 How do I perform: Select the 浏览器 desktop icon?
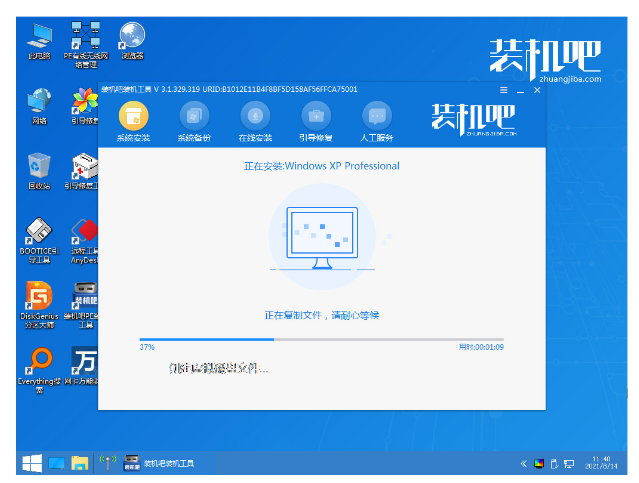tap(132, 41)
